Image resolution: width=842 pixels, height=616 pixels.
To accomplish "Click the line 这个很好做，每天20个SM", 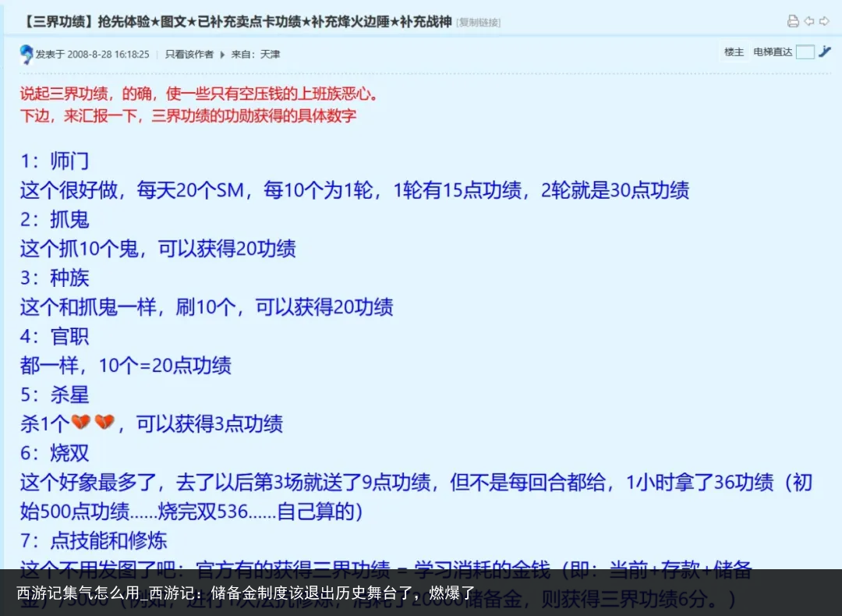I will 355,189.
